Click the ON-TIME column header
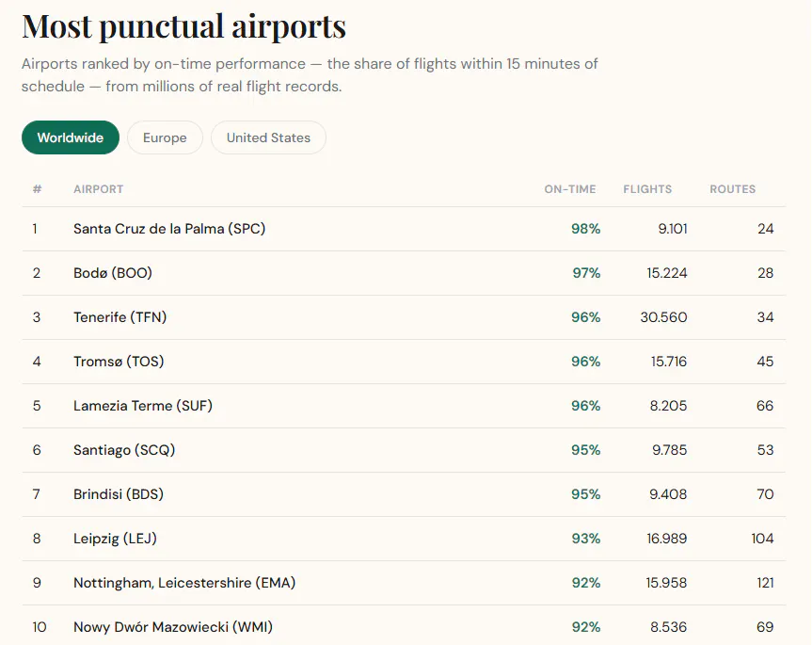 (x=569, y=189)
